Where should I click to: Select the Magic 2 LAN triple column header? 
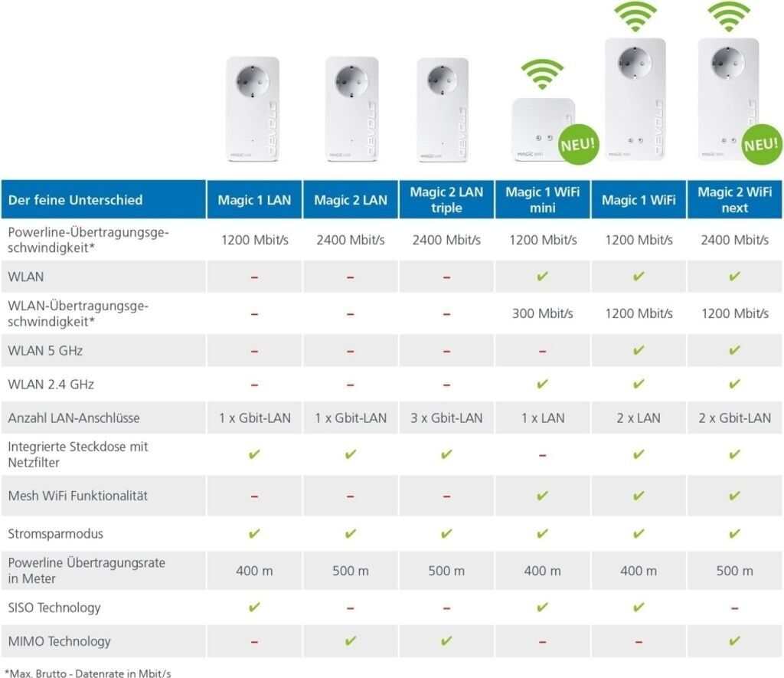click(x=446, y=200)
